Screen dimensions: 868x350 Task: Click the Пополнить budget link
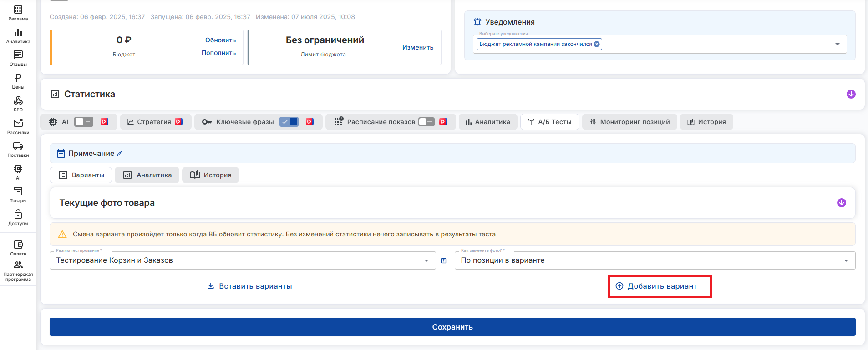(x=218, y=53)
